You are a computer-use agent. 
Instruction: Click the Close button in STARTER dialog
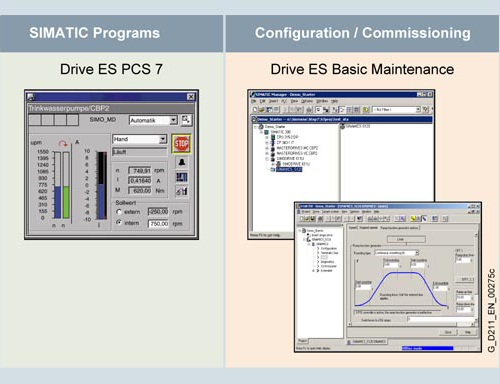coord(448,332)
